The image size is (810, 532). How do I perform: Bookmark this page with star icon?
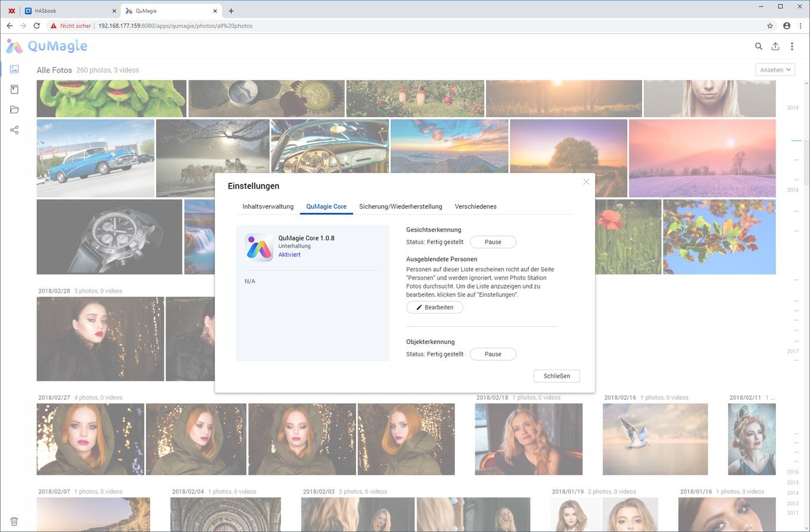point(769,26)
